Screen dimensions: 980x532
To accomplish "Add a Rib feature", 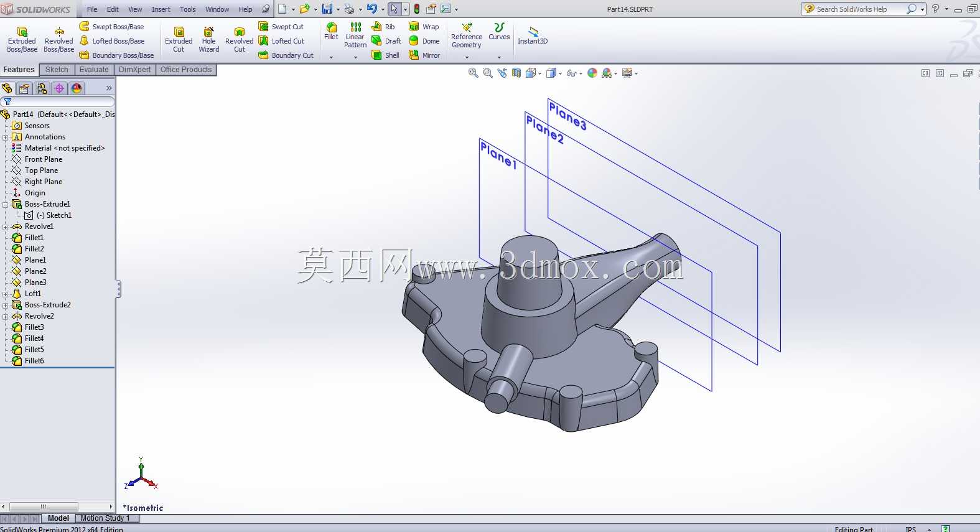I will (383, 27).
